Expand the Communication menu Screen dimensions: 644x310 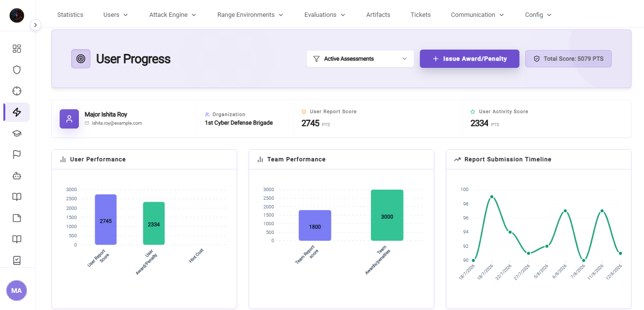tap(477, 15)
